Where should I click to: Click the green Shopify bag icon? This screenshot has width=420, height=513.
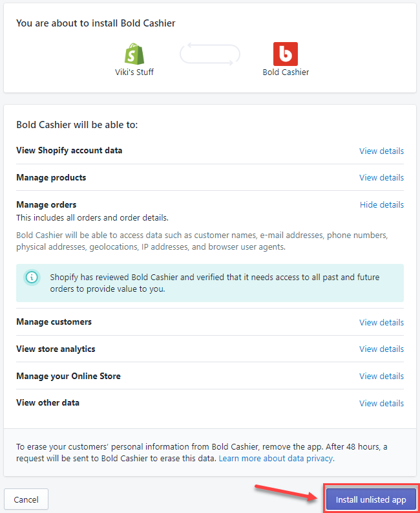(134, 54)
